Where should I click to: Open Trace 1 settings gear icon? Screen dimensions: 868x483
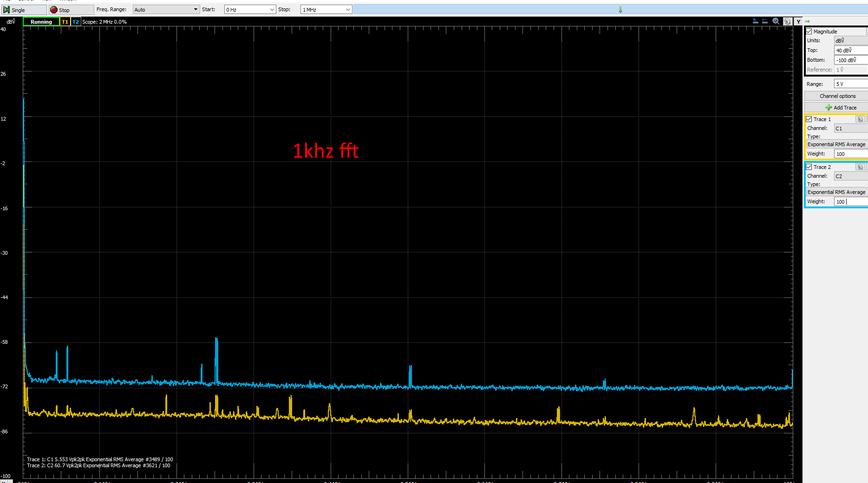tap(860, 119)
